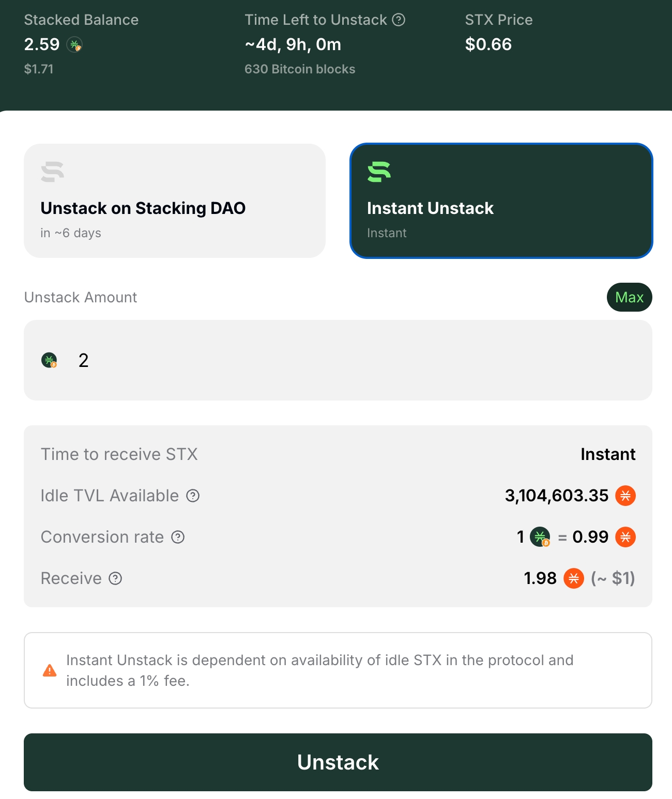Click the Receive help icon
Viewport: 672px width, 799px height.
(x=115, y=578)
